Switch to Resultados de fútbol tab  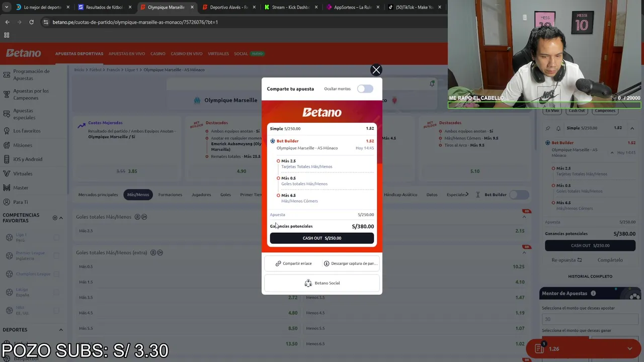[x=105, y=7]
